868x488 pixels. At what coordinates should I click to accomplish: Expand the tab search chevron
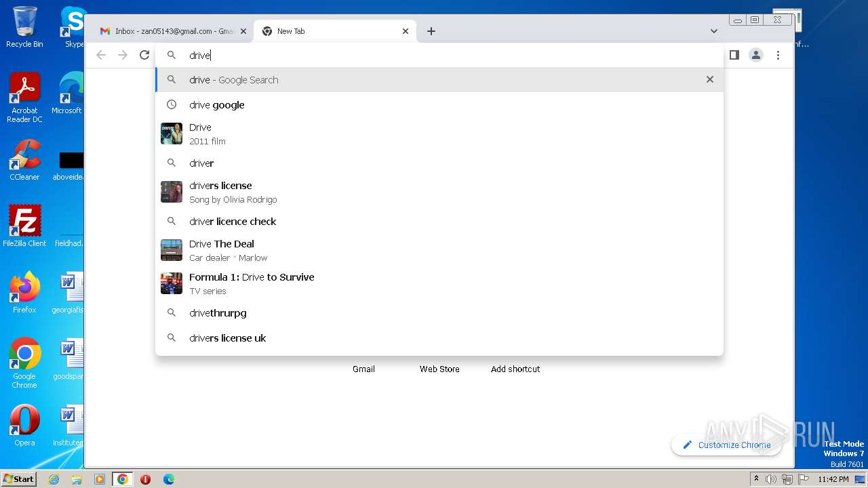tap(713, 31)
